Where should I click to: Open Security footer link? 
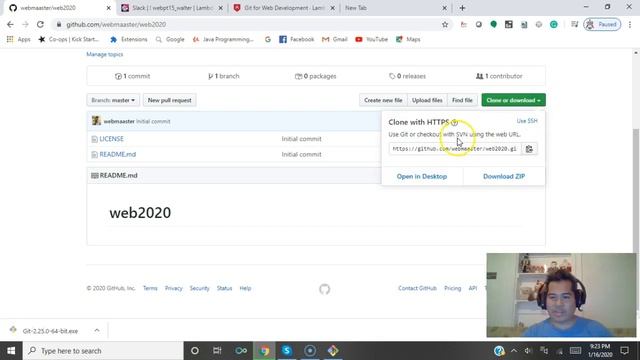pos(199,288)
